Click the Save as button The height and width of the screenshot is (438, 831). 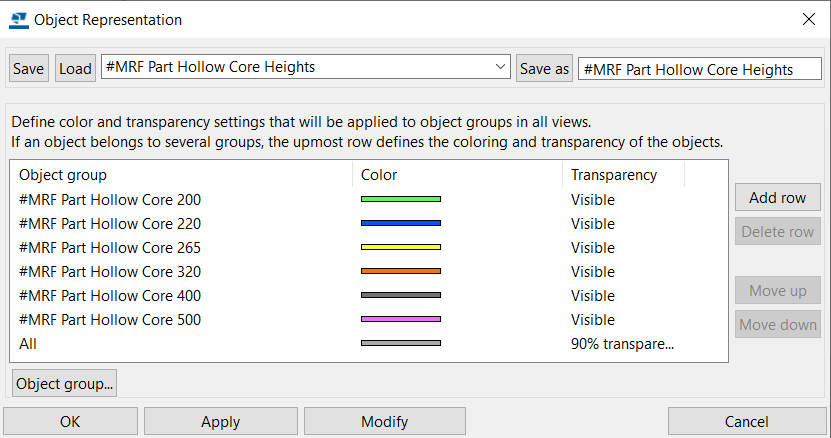click(544, 68)
